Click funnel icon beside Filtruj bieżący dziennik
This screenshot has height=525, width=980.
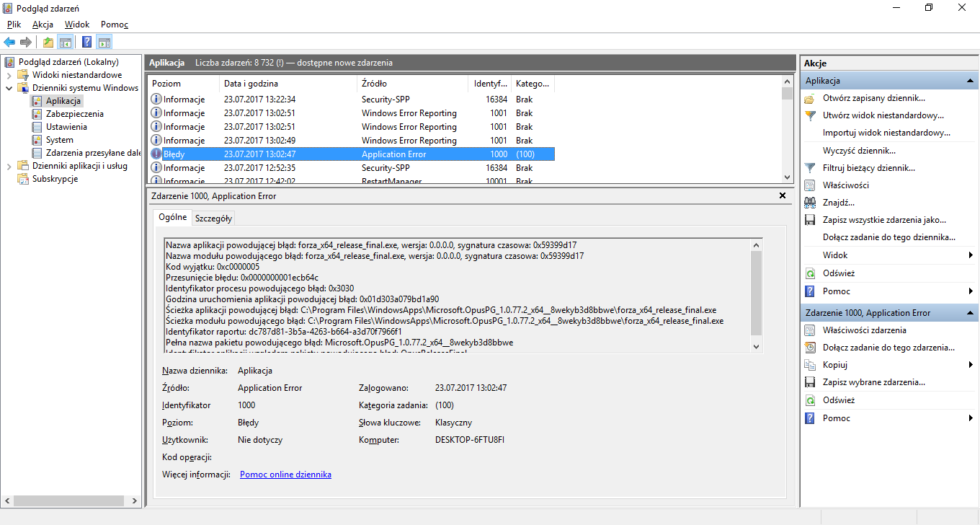(810, 168)
